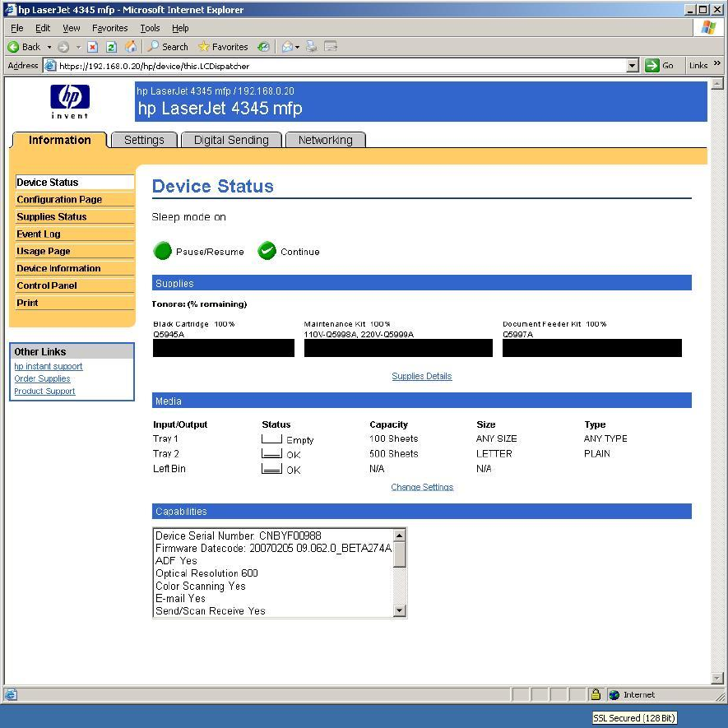Image resolution: width=728 pixels, height=728 pixels.
Task: Open the File menu
Action: tap(16, 28)
